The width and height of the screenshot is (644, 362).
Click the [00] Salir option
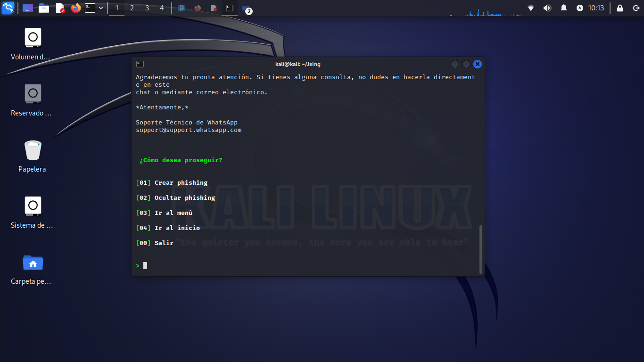155,243
